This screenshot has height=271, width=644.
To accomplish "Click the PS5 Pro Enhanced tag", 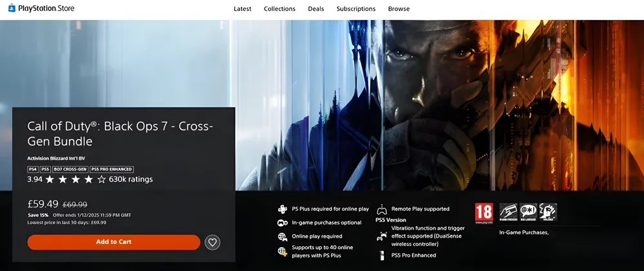I will [111, 169].
